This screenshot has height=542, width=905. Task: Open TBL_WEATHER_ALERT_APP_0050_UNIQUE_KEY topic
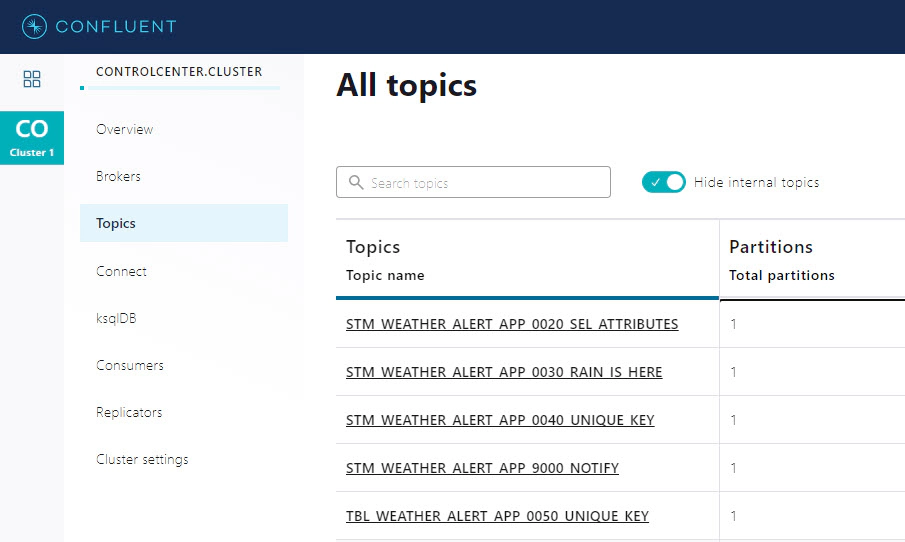497,516
